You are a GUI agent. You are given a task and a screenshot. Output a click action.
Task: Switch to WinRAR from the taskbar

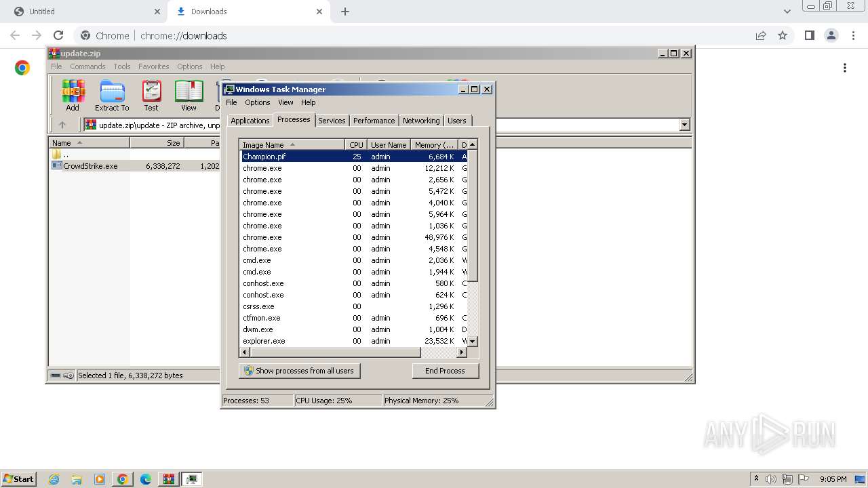168,479
